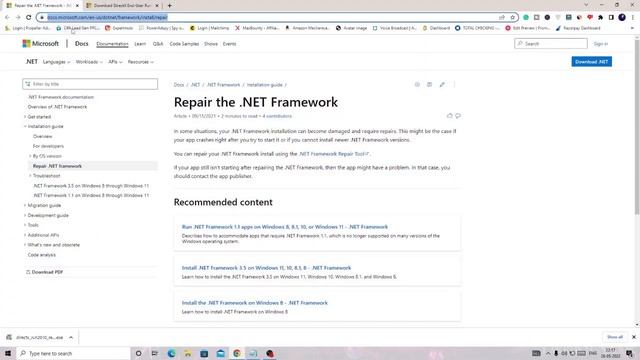Click in the Filter by title field
Image resolution: width=640 pixels, height=360 pixels.
pos(90,84)
